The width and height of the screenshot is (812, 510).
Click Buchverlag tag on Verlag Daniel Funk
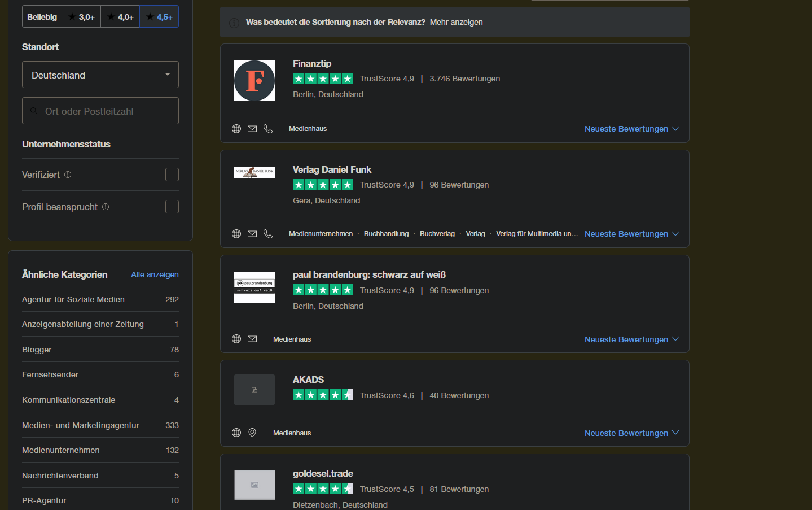437,234
